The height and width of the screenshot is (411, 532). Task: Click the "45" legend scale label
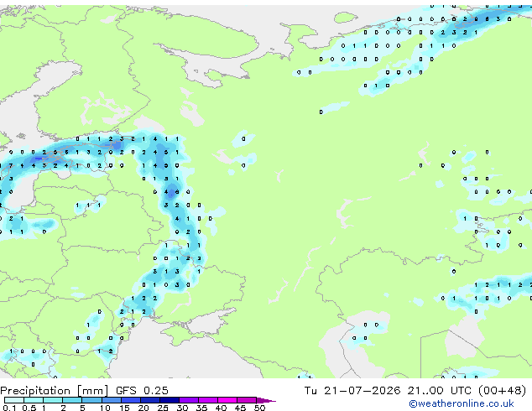point(240,408)
